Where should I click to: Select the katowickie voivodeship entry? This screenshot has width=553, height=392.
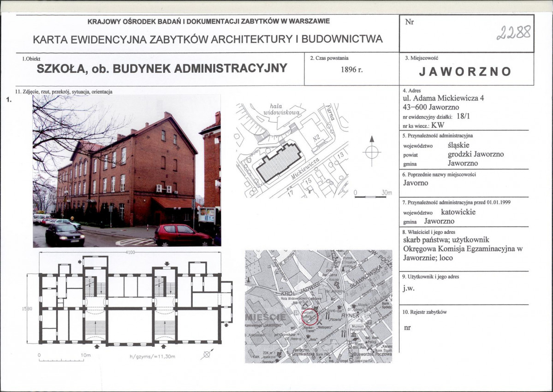pos(458,212)
